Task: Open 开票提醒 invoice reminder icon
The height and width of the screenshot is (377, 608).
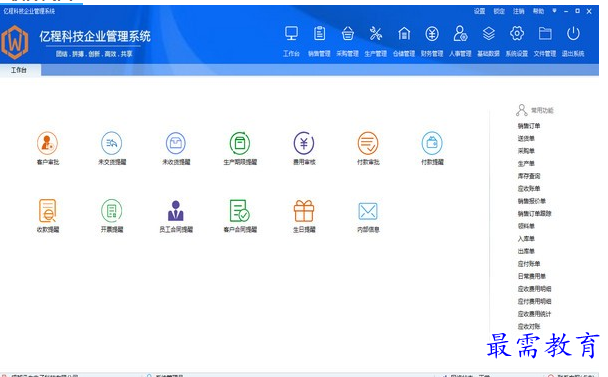Action: pyautogui.click(x=112, y=211)
